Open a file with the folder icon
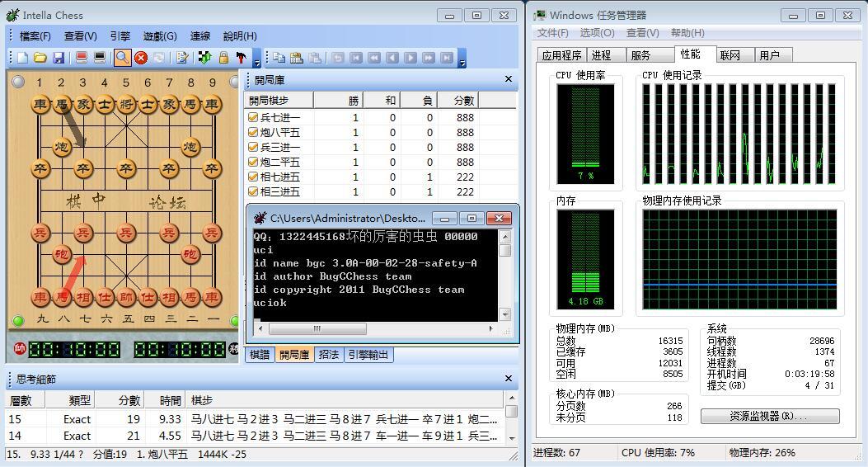Viewport: 868px width, 467px height. click(40, 58)
